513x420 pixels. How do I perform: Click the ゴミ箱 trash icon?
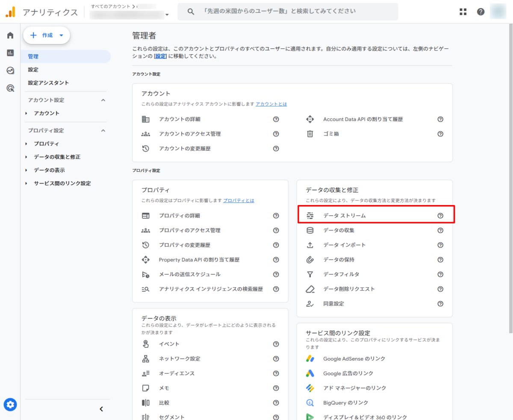point(310,134)
